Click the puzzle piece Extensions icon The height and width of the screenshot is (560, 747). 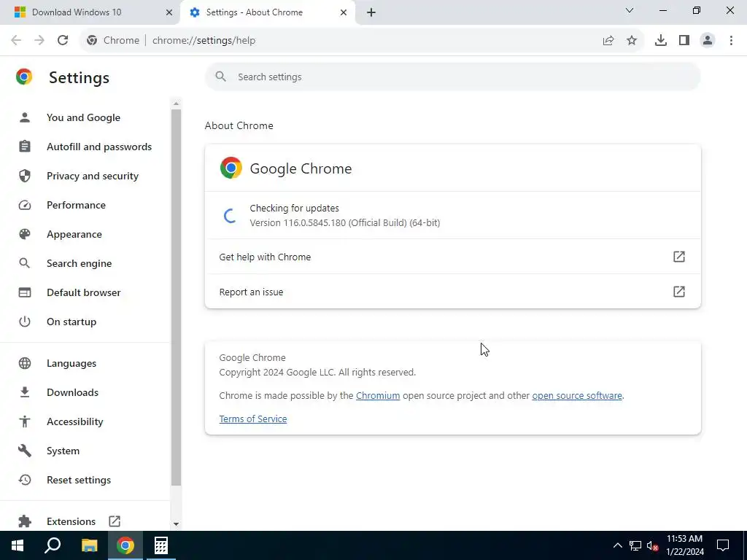(25, 521)
